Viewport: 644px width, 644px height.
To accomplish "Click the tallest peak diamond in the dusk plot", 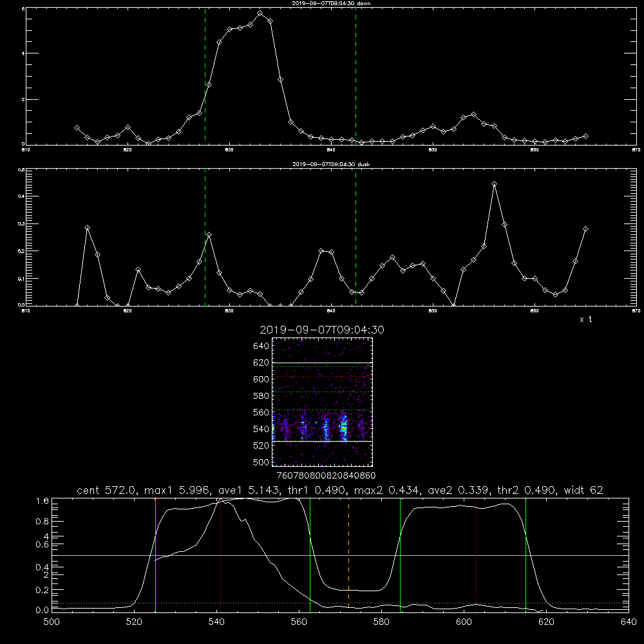I will coord(495,184).
